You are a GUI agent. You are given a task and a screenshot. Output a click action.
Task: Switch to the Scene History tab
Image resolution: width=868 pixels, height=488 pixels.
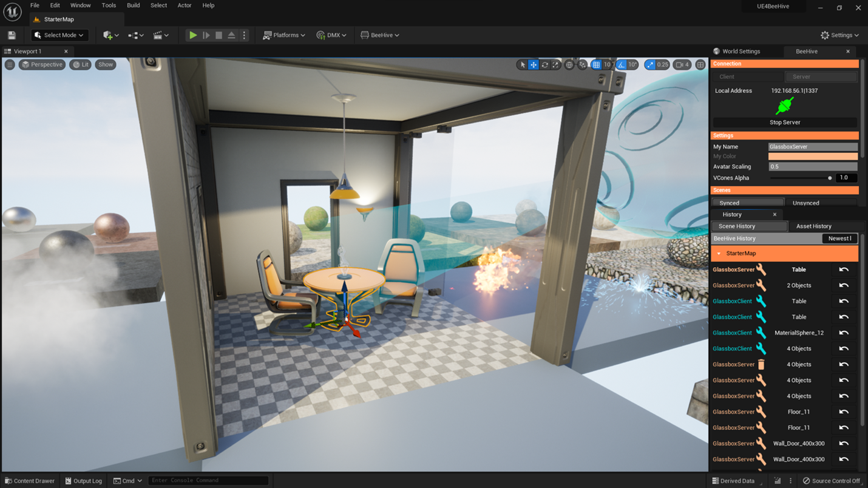pyautogui.click(x=749, y=226)
